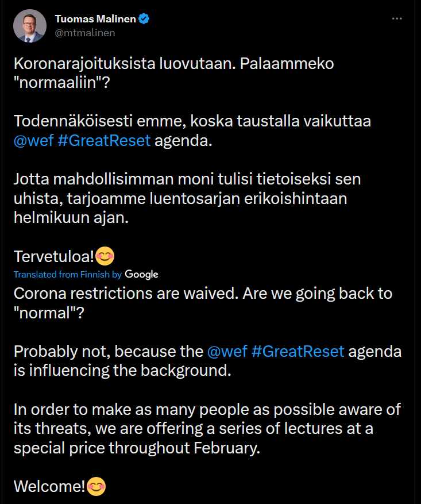Open the three-dot more options menu

(397, 18)
